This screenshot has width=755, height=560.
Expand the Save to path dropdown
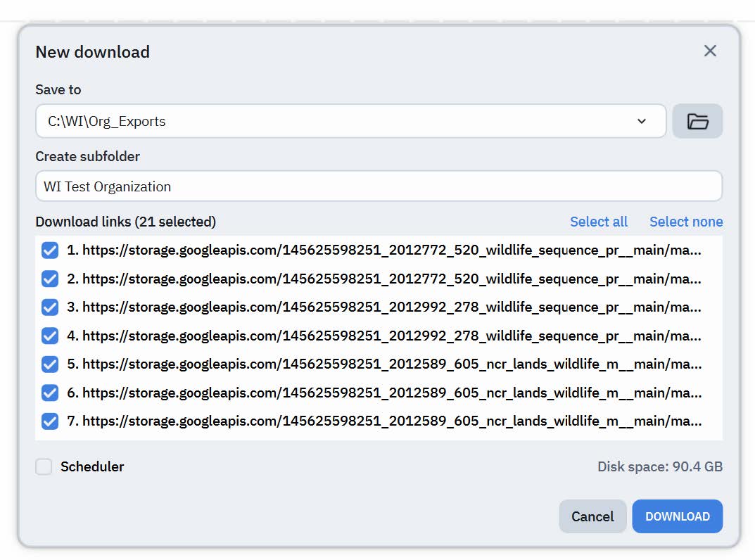pos(642,121)
